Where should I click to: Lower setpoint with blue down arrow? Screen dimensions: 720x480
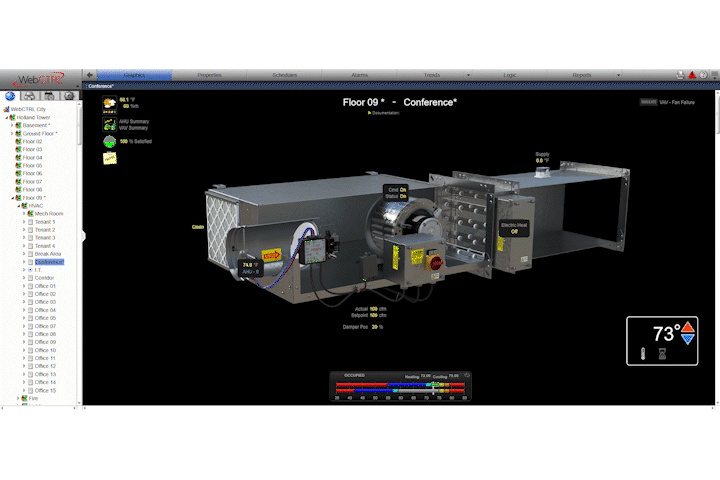point(687,340)
